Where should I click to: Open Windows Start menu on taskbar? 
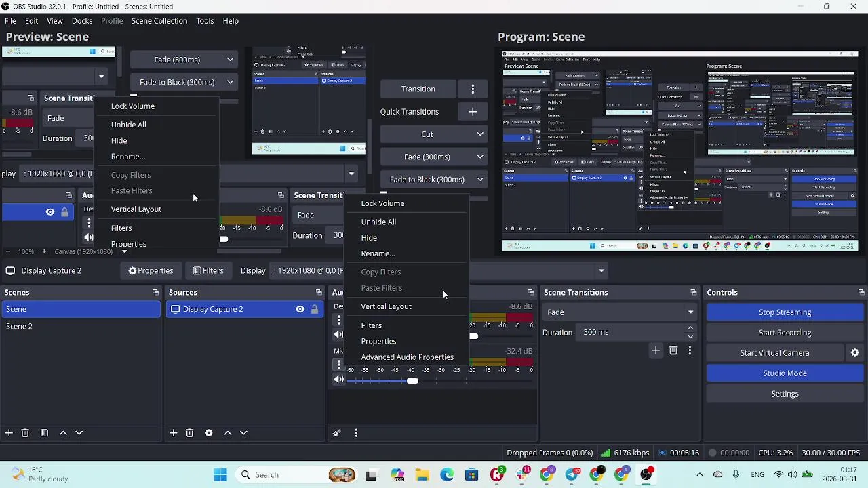pyautogui.click(x=220, y=474)
